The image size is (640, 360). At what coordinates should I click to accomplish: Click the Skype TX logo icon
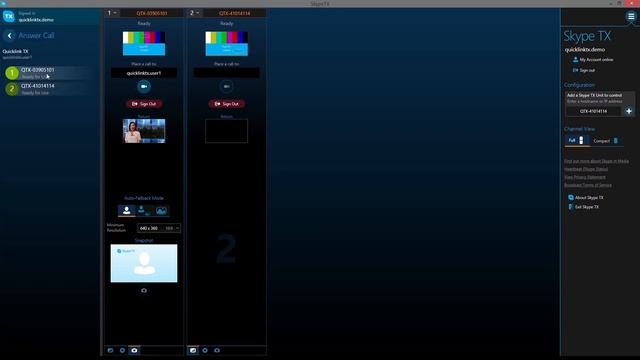point(9,16)
